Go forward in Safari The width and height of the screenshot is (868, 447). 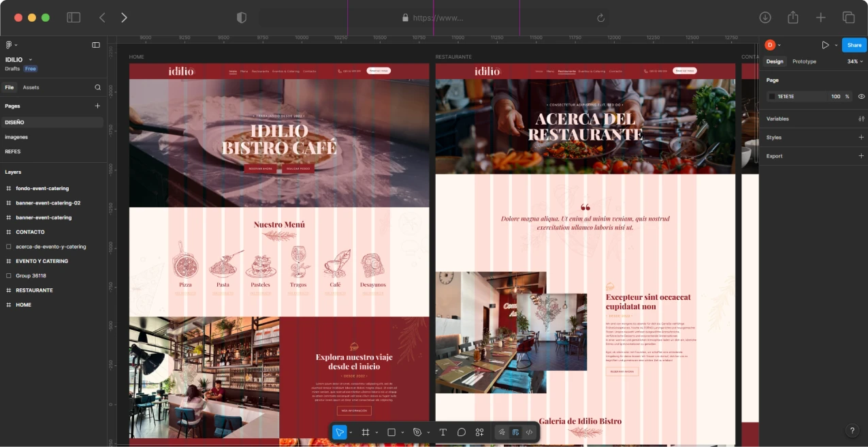(x=124, y=18)
